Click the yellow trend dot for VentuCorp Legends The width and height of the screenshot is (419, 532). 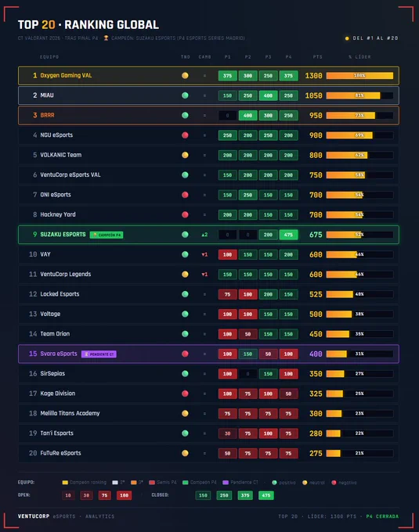coord(185,274)
